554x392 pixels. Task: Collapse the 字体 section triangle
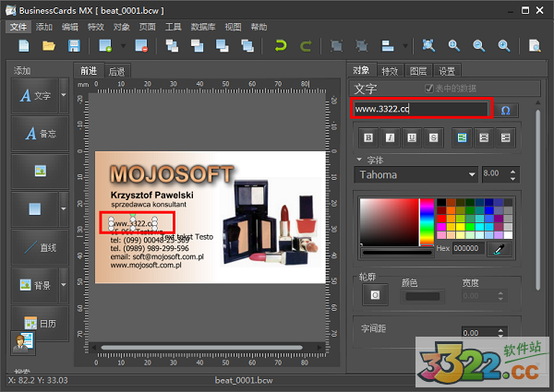[x=359, y=160]
